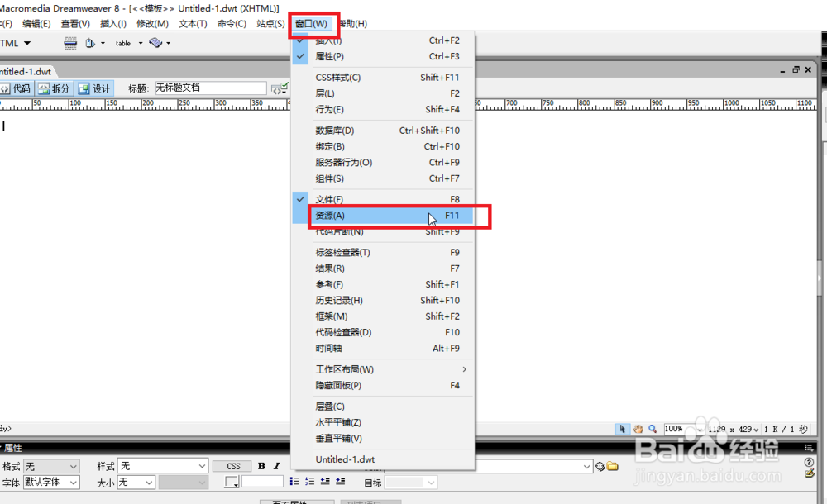The image size is (827, 504).
Task: Toggle the checked 属性(P) panel menu item
Action: coord(383,56)
